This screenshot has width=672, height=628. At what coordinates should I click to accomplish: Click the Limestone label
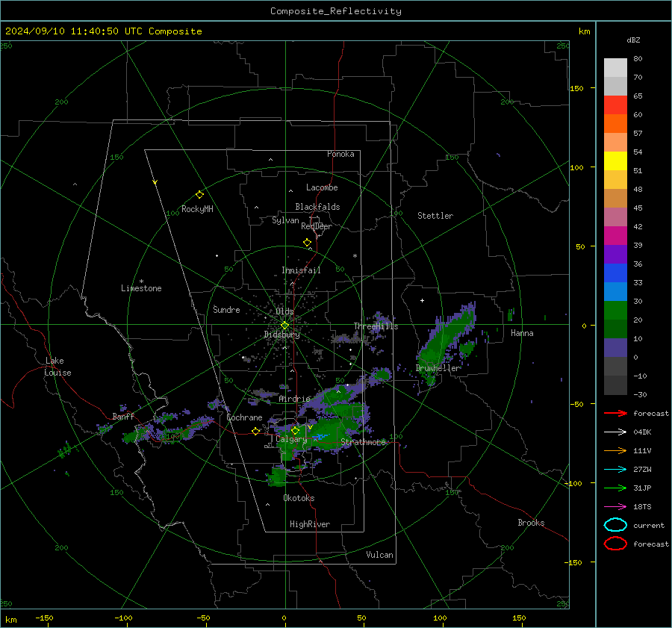[141, 288]
